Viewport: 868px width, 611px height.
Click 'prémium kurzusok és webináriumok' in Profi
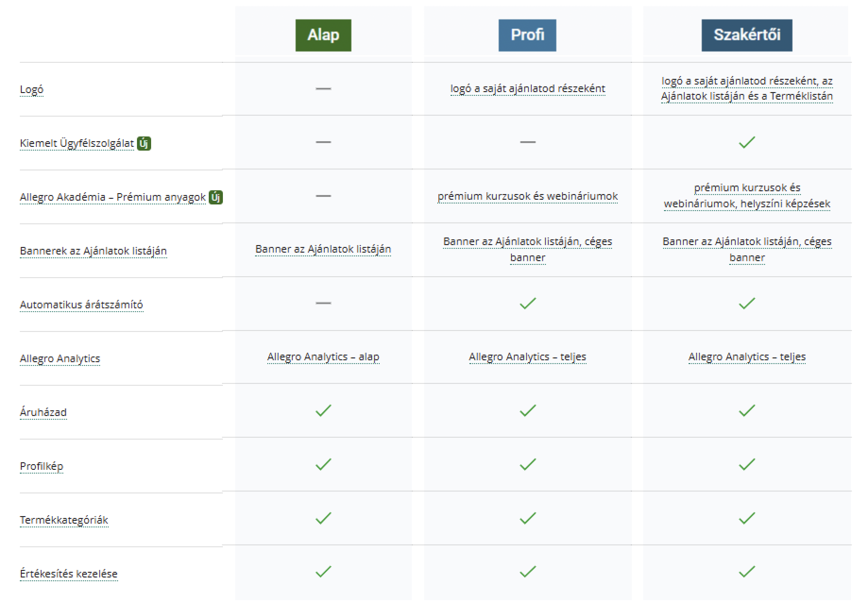point(528,196)
